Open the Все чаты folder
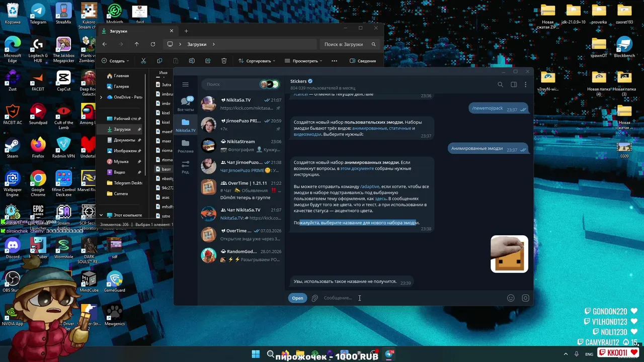Viewport: 644px width, 362px height. pyautogui.click(x=185, y=104)
